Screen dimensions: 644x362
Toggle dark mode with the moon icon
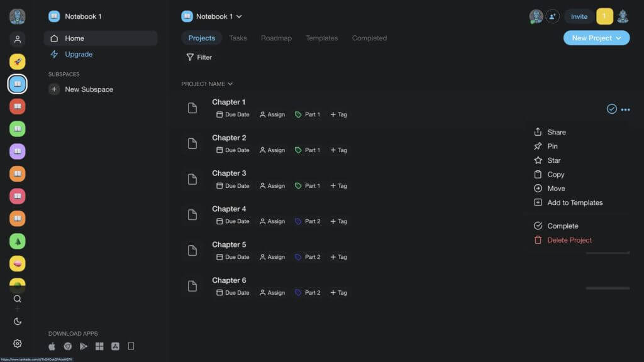click(x=17, y=321)
